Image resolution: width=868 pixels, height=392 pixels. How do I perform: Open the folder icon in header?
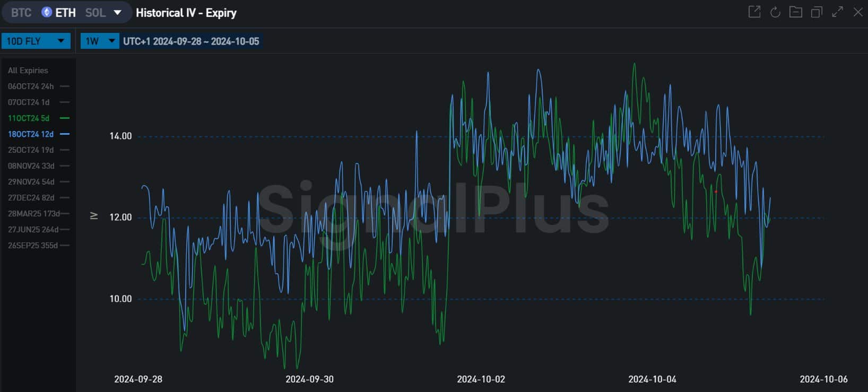pos(795,12)
